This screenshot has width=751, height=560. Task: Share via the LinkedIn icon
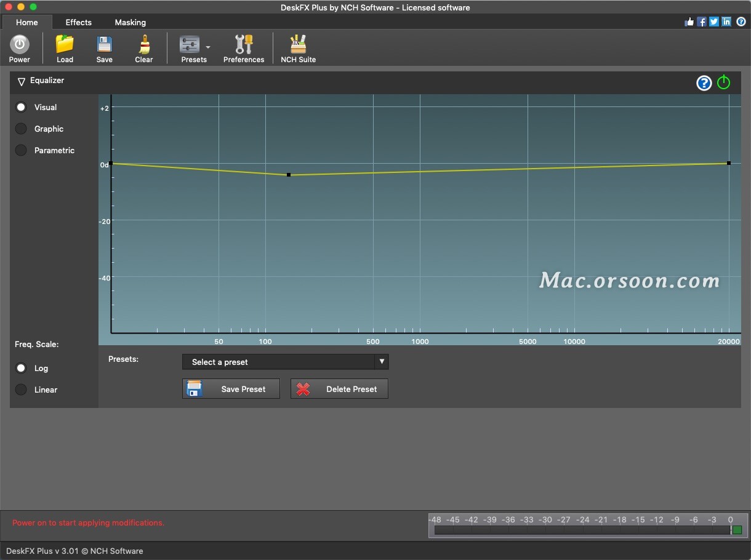(x=726, y=22)
